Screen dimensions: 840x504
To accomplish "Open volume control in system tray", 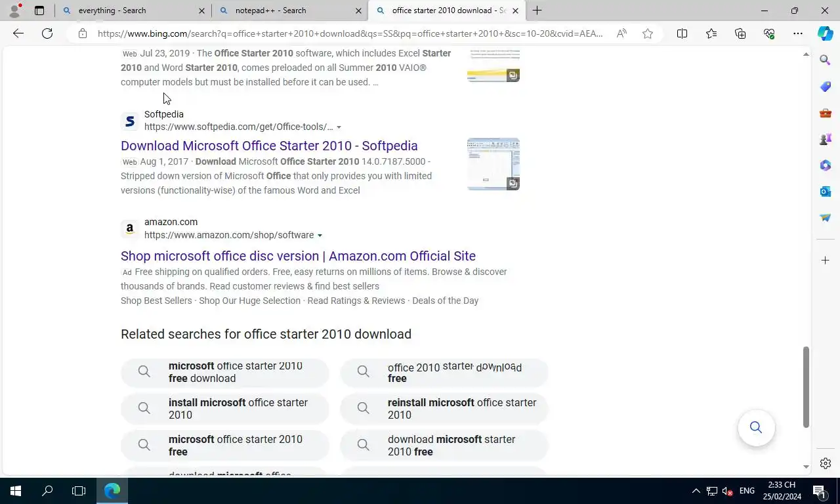I will click(727, 491).
